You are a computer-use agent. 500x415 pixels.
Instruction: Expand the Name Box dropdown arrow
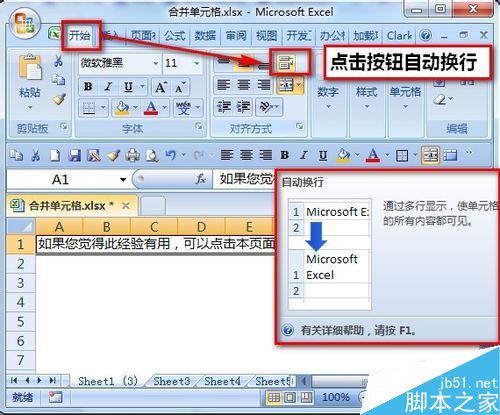[123, 180]
